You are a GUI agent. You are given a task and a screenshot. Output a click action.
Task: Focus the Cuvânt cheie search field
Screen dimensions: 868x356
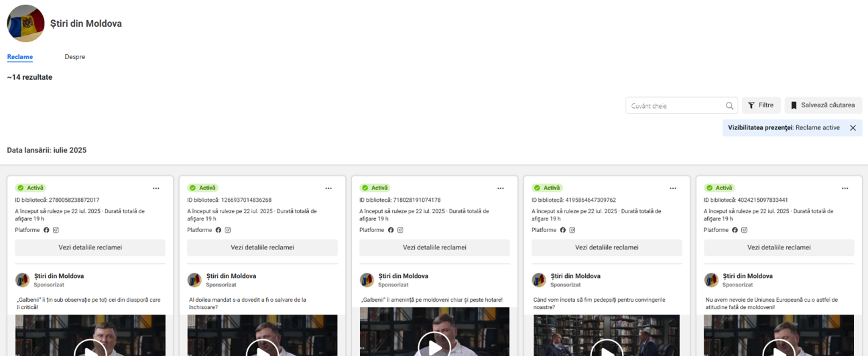[x=674, y=105]
